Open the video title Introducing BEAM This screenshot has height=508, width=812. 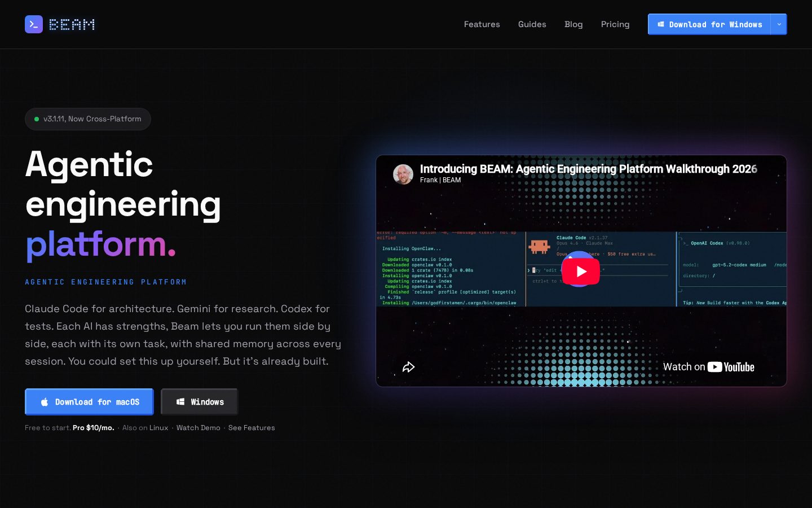(x=589, y=169)
